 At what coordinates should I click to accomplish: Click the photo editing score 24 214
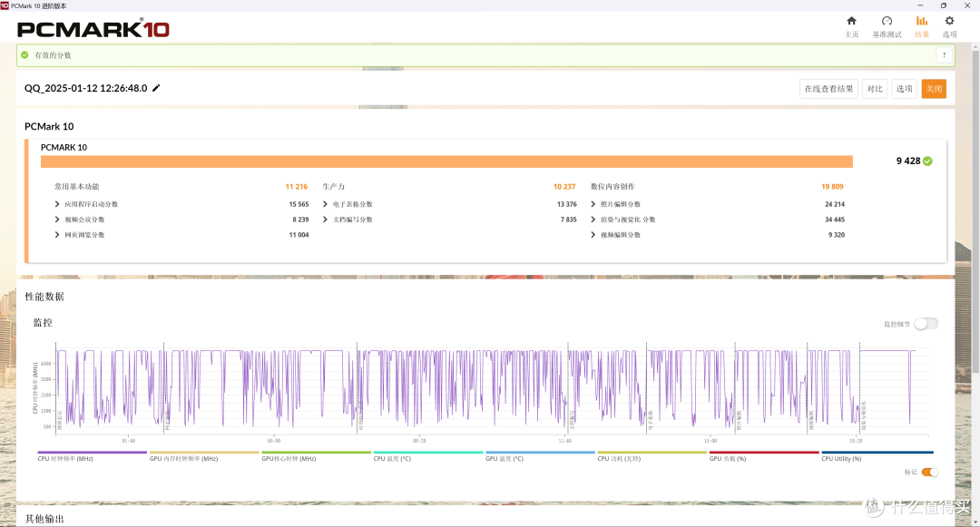(x=835, y=204)
